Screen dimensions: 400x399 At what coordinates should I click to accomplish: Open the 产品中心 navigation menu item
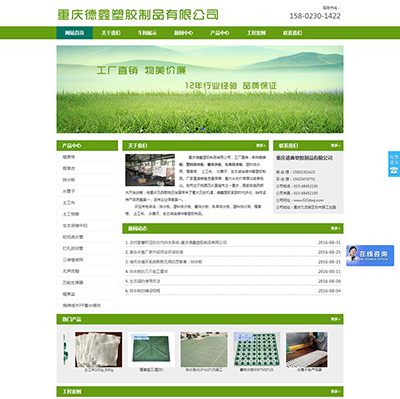220,33
